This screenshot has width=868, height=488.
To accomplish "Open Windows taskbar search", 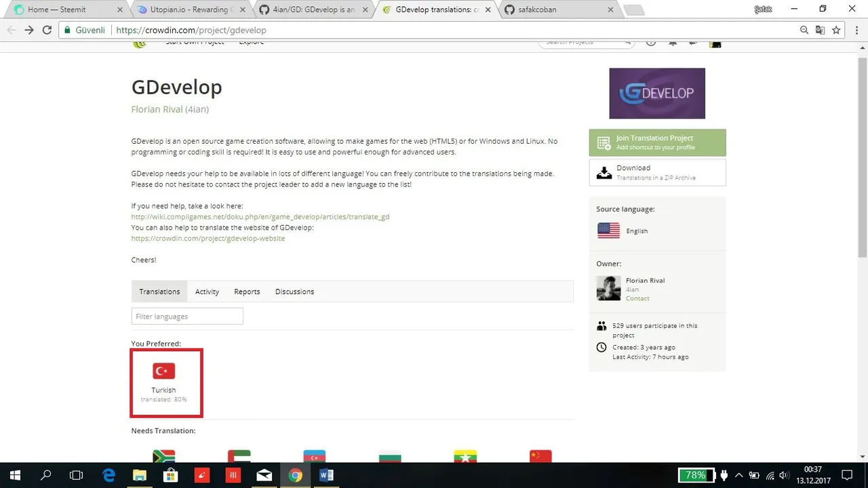I will tap(46, 475).
